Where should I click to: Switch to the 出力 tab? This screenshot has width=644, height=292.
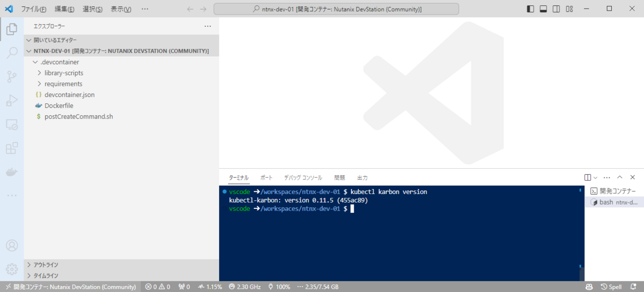[362, 177]
